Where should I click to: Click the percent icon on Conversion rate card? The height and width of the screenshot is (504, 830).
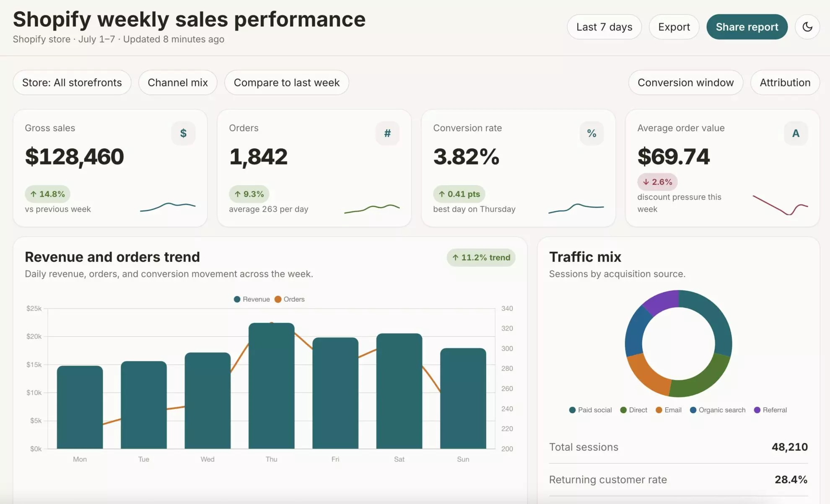click(591, 133)
